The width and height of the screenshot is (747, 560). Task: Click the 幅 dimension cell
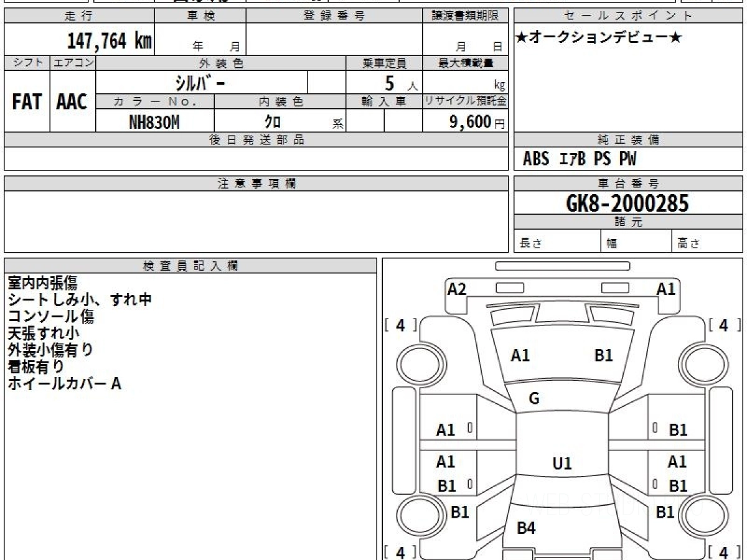[637, 242]
